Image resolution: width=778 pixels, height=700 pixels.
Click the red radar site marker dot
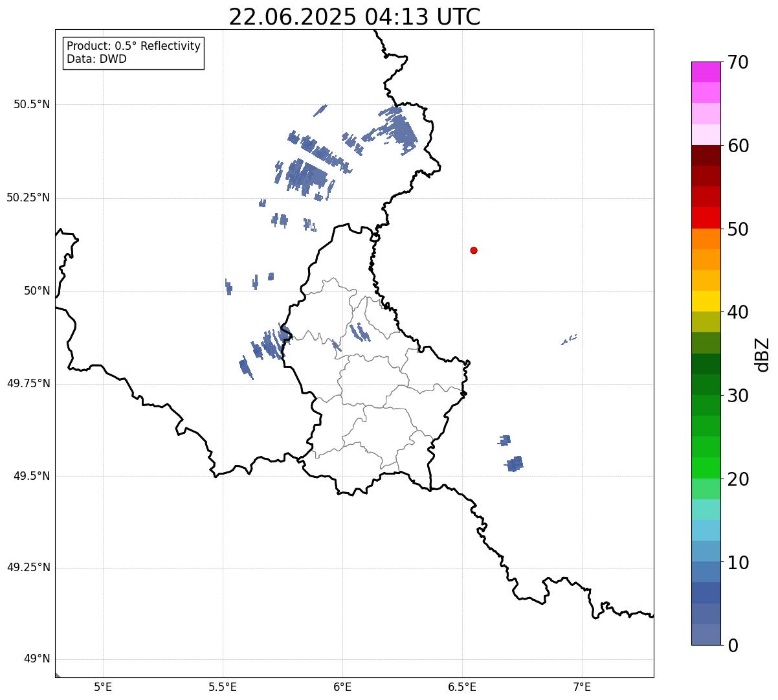pos(474,250)
